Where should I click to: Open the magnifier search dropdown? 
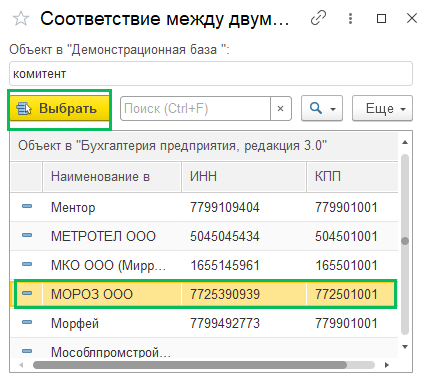pos(322,109)
